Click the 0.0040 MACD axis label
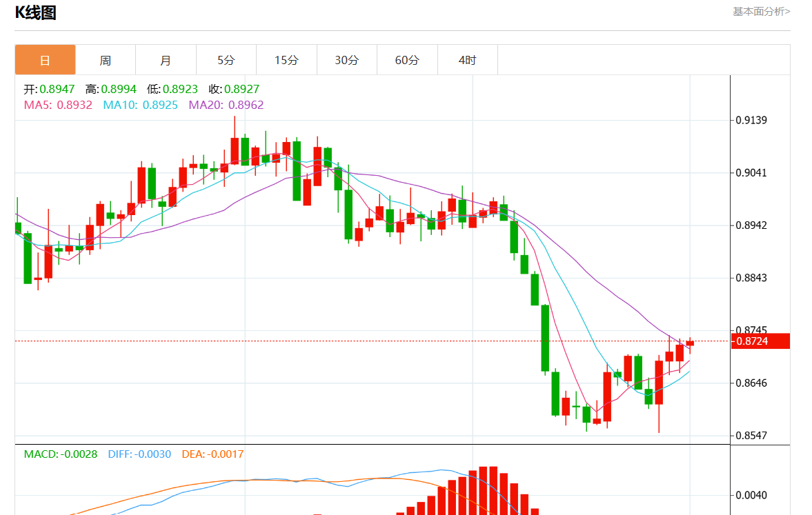 751,495
